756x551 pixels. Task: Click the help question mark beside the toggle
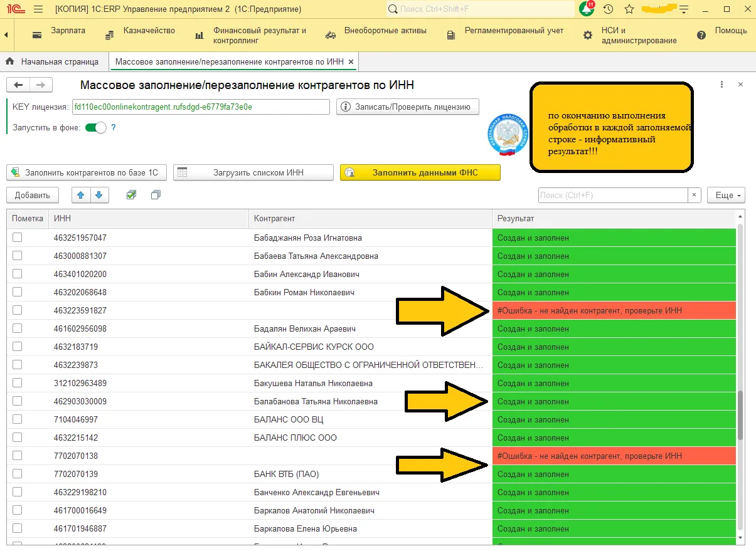(x=114, y=127)
